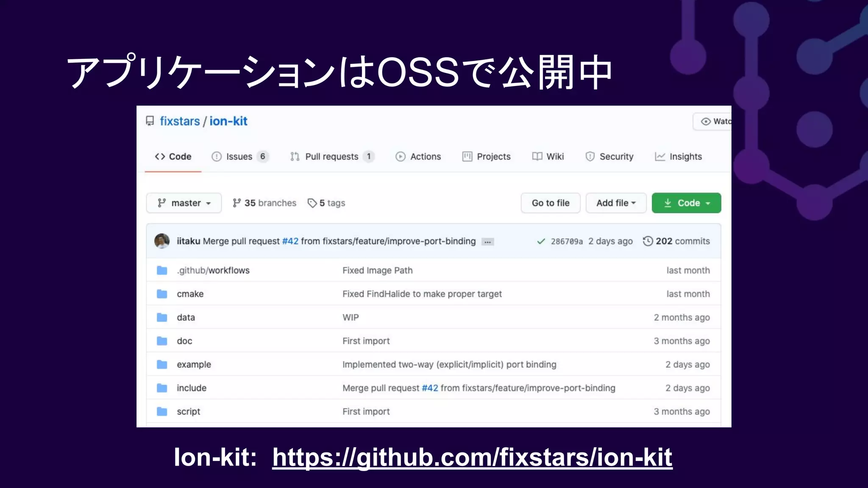View the 202 commits history
This screenshot has height=488, width=868.
pyautogui.click(x=676, y=241)
